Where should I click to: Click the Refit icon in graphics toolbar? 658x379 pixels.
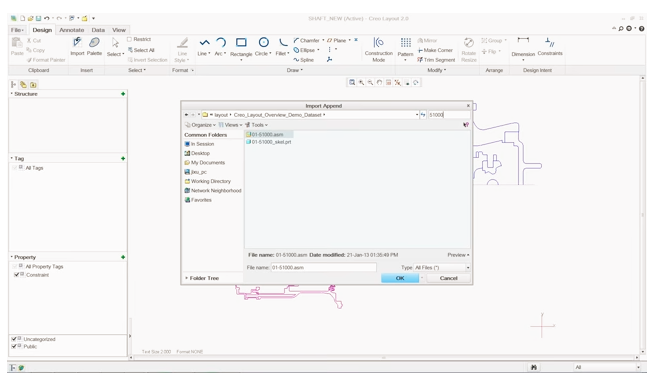352,83
